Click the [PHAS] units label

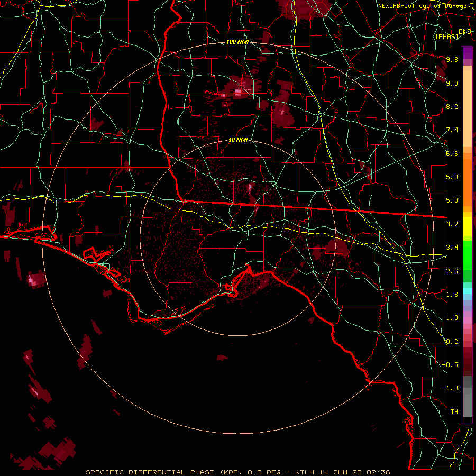coord(447,37)
